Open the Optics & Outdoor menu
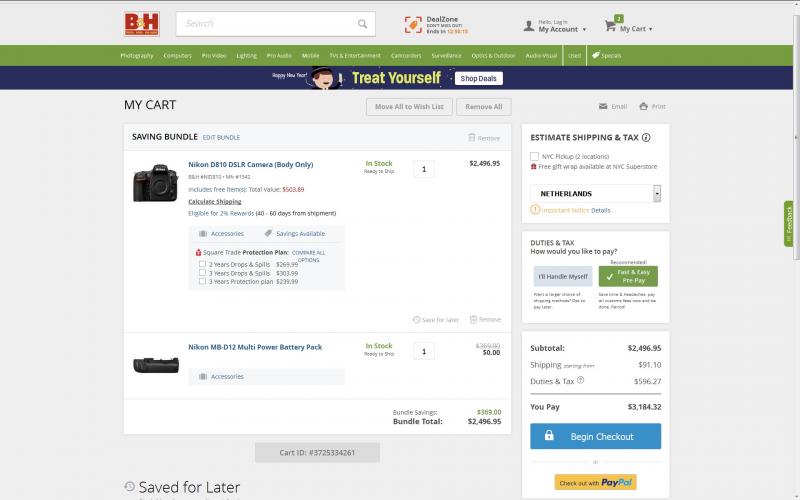Viewport: 800px width, 500px height. click(x=493, y=55)
